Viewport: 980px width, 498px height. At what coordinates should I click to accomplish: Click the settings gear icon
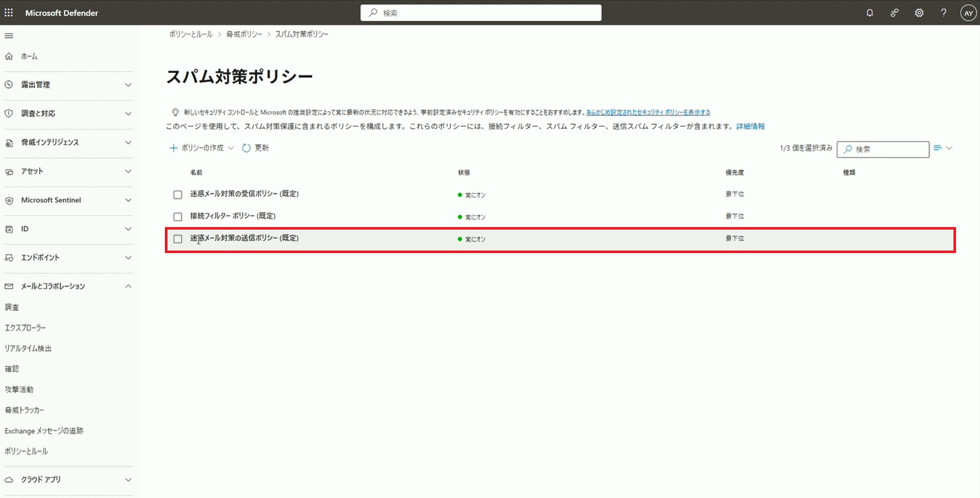(x=919, y=13)
